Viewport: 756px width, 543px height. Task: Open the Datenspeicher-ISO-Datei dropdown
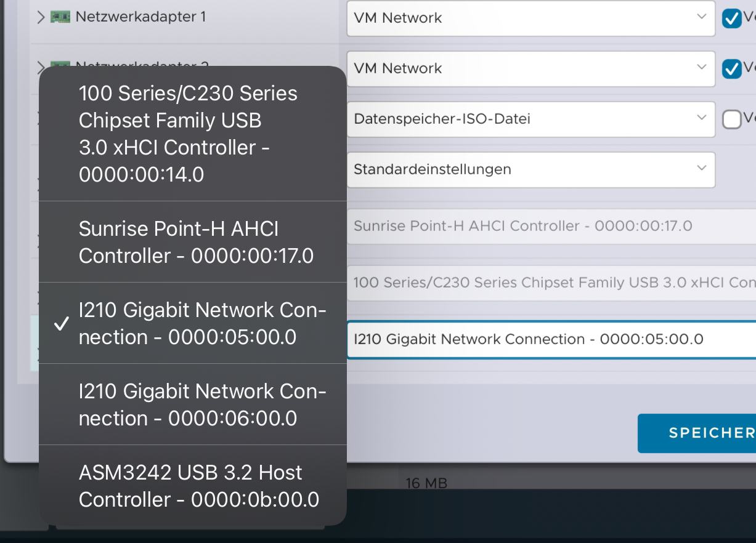(530, 119)
